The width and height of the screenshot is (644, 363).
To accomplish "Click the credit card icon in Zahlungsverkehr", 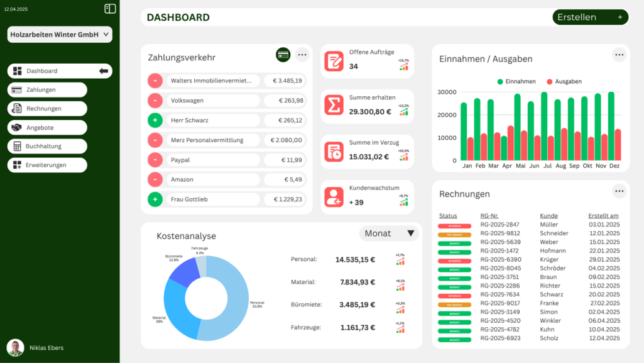I will 283,55.
